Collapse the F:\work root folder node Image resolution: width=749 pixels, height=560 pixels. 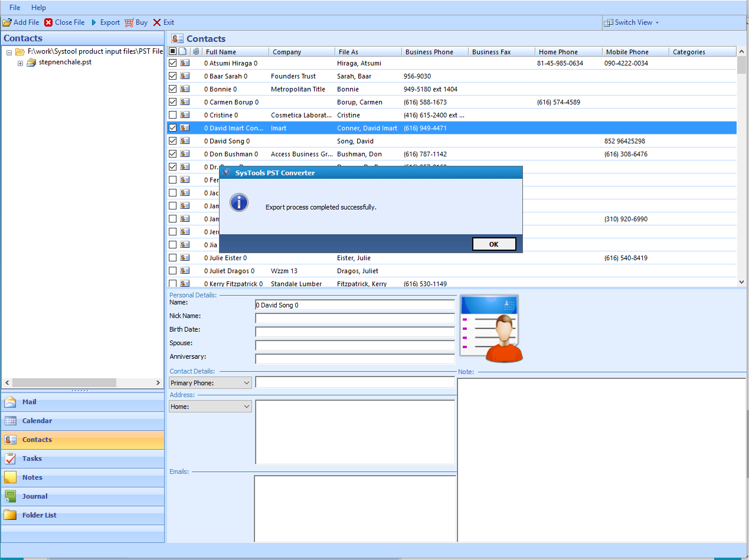[9, 53]
